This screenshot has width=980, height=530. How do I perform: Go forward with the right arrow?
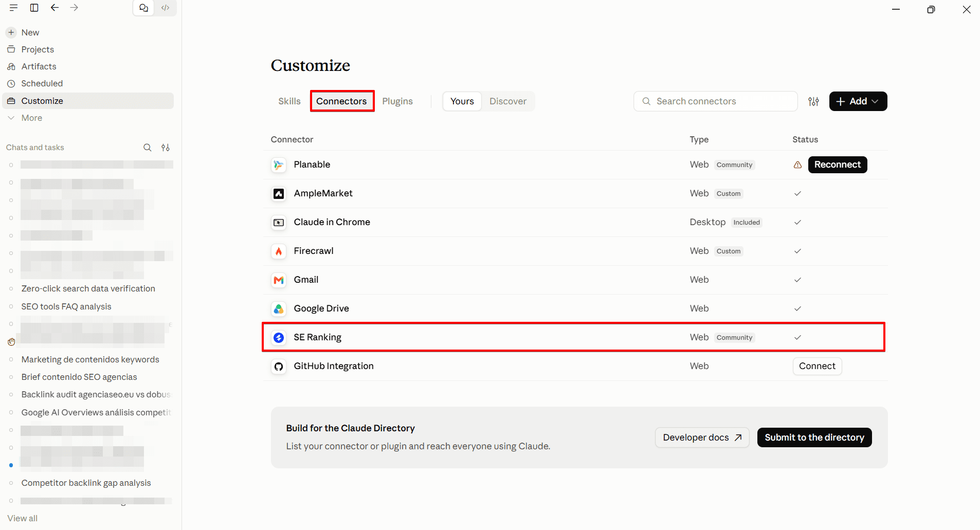pyautogui.click(x=74, y=8)
